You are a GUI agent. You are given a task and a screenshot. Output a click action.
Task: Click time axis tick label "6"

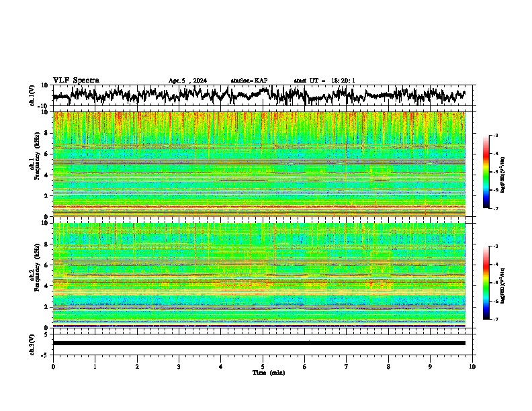305,367
